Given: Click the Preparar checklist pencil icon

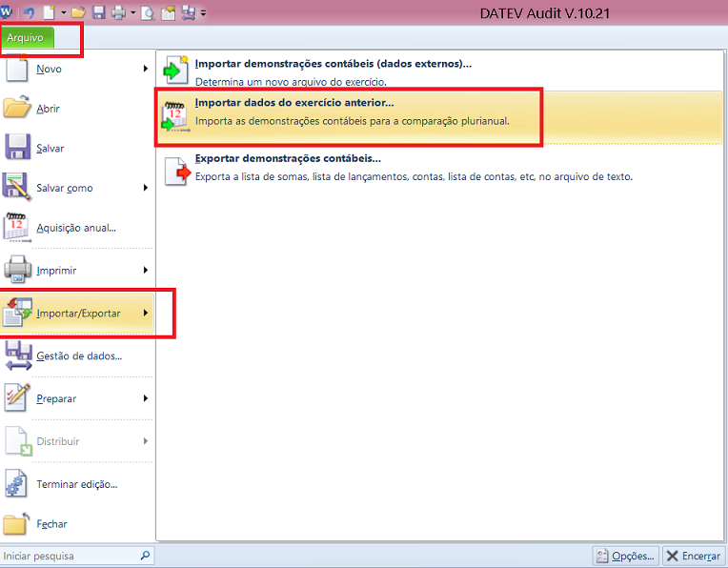Looking at the screenshot, I should click(x=17, y=397).
